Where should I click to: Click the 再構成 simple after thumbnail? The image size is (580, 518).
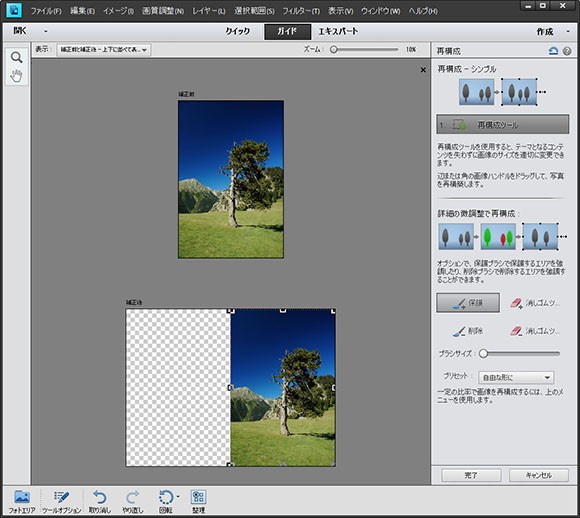pos(519,92)
